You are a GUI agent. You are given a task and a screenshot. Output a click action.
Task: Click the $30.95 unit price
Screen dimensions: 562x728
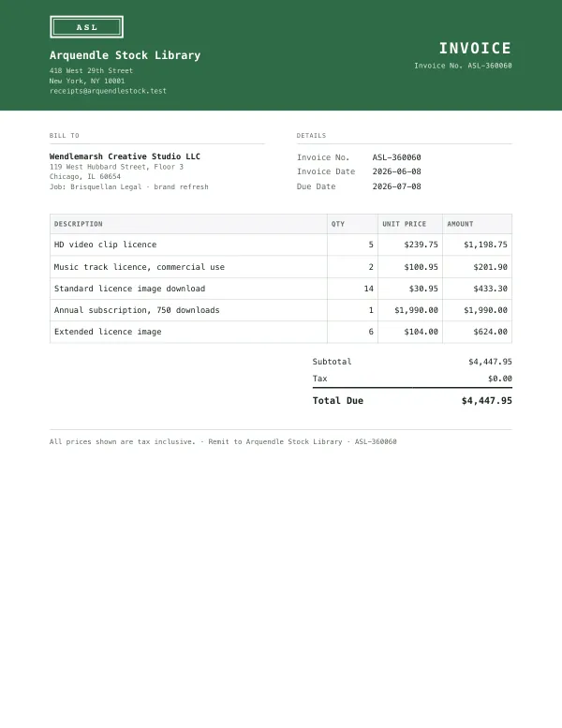click(x=423, y=289)
